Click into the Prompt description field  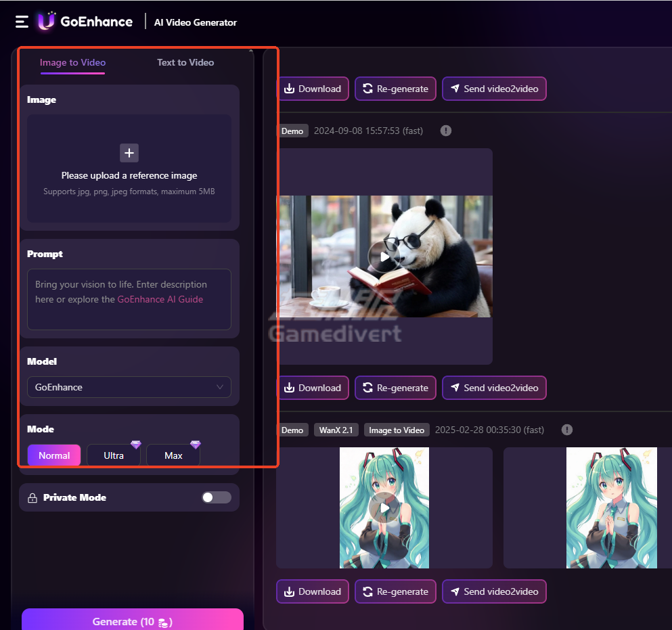129,299
